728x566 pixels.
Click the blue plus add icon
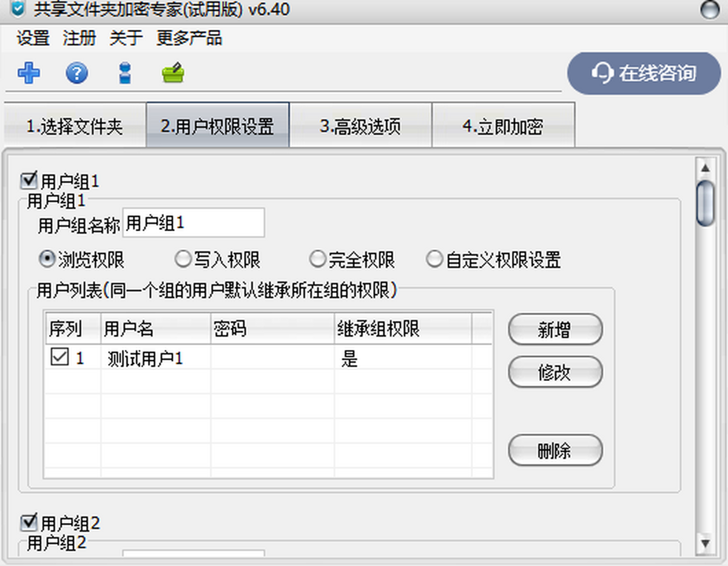point(29,74)
